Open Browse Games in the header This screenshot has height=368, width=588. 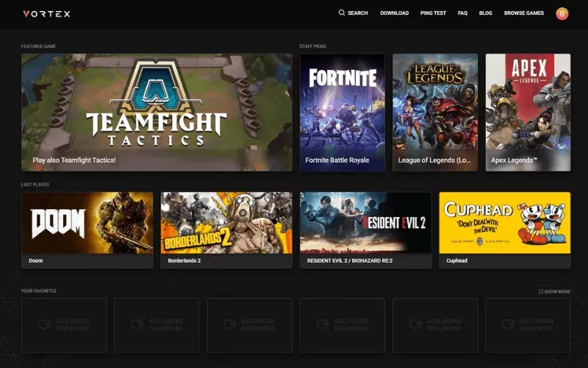pos(523,13)
